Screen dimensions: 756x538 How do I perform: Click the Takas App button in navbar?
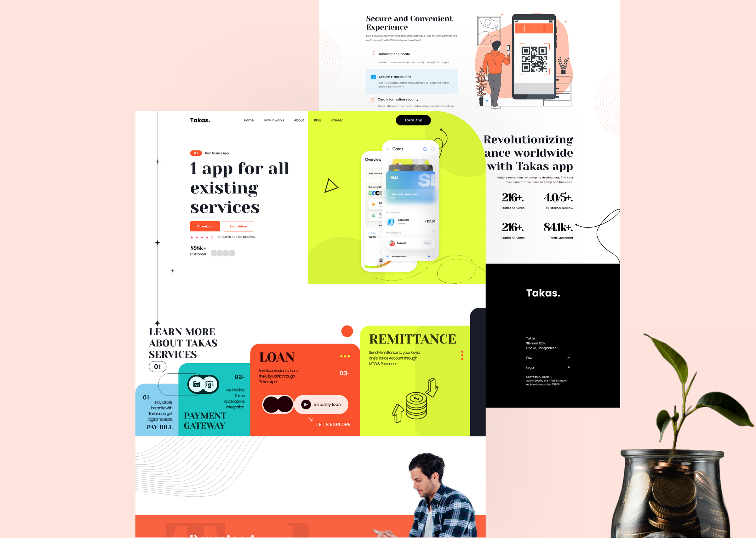coord(412,119)
